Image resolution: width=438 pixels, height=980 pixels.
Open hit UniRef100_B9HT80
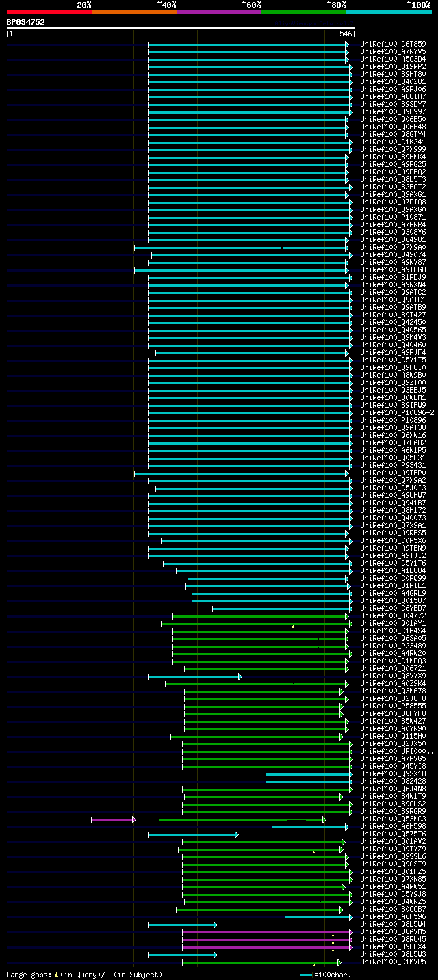pyautogui.click(x=393, y=75)
